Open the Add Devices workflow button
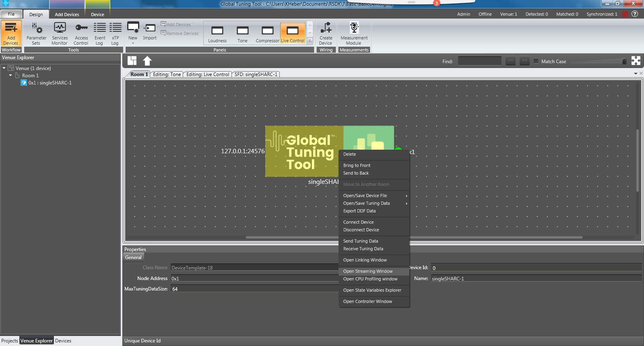Viewport: 644px width, 346px height. point(11,33)
